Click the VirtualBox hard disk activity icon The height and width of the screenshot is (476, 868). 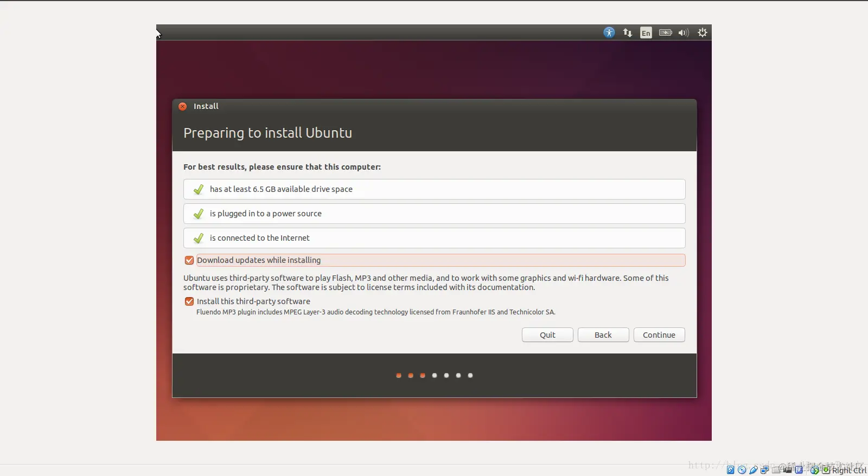pyautogui.click(x=730, y=470)
